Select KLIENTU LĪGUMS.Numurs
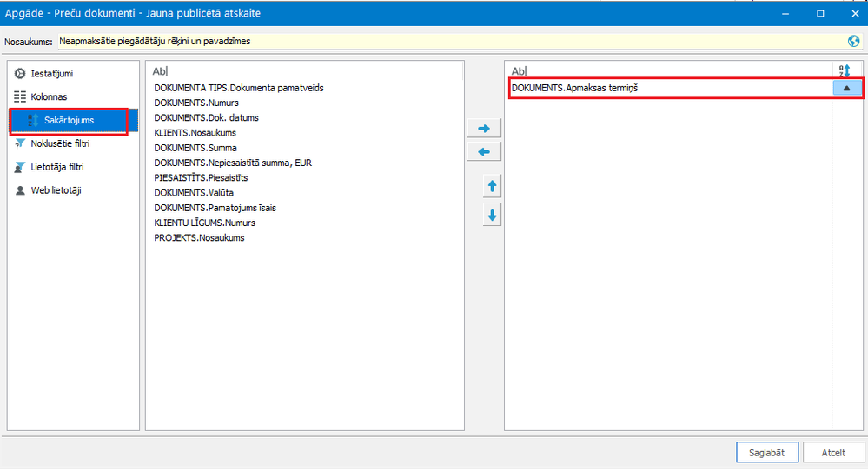The height and width of the screenshot is (472, 868). [x=204, y=223]
